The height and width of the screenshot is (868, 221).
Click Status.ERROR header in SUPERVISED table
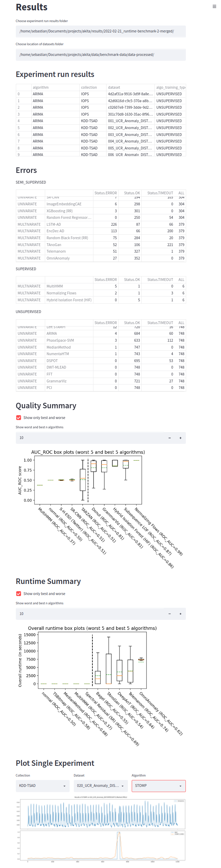pos(106,280)
